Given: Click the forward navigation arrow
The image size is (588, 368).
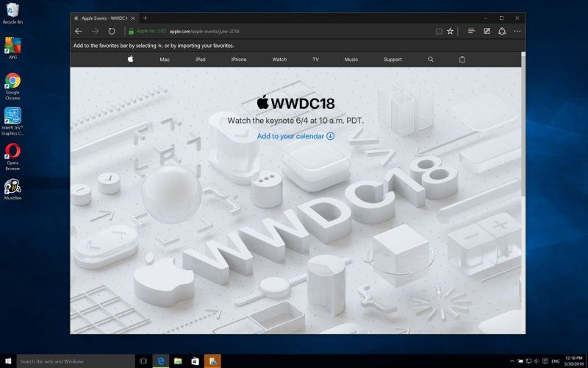Looking at the screenshot, I should (x=95, y=32).
